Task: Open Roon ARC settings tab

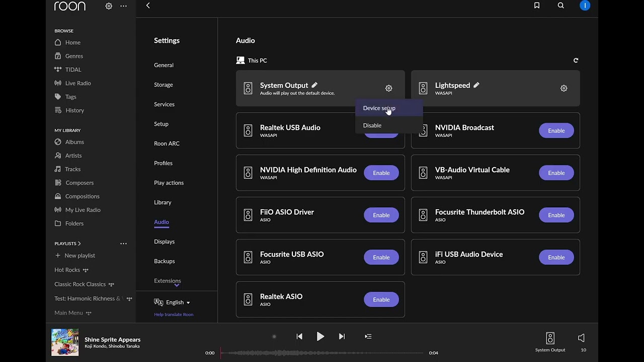Action: 167,143
